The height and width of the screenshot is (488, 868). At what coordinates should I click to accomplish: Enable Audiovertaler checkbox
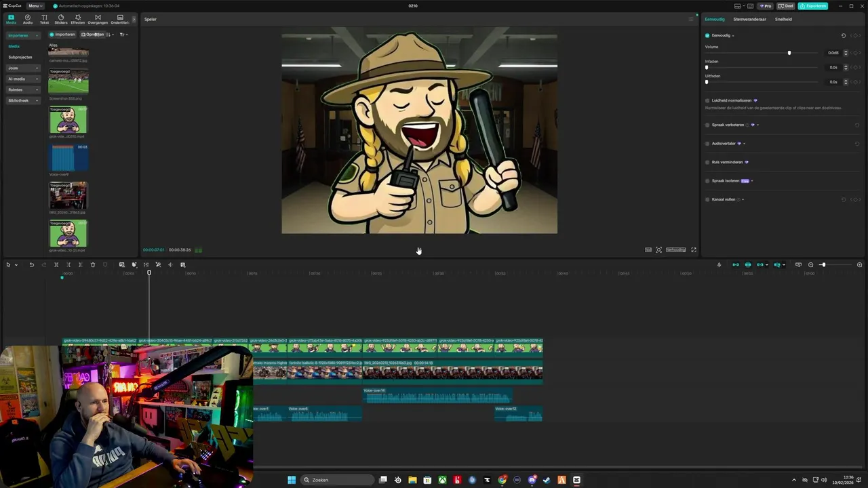[707, 143]
